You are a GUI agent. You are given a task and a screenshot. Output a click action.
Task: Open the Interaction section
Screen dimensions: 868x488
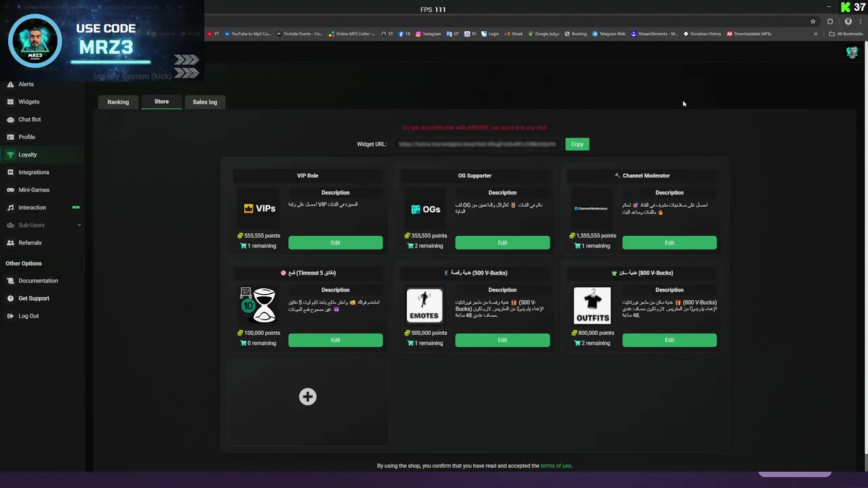[32, 207]
